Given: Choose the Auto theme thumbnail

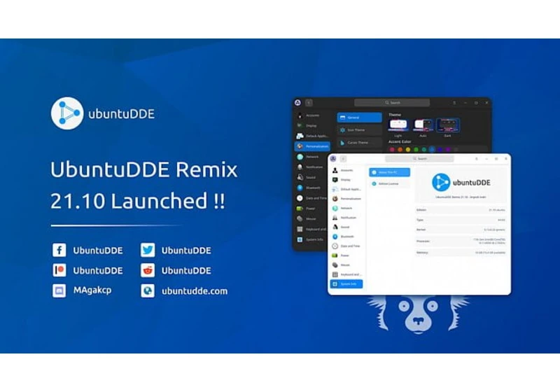Looking at the screenshot, I should pos(423,125).
